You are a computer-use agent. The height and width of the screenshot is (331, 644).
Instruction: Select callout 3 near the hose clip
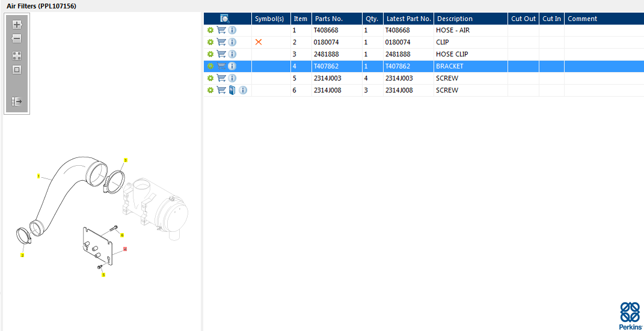click(126, 160)
